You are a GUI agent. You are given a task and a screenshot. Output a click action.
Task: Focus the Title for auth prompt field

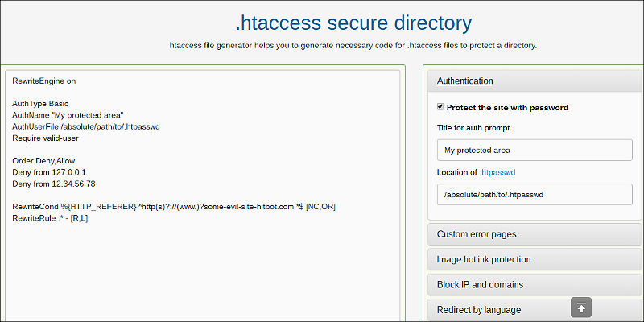pos(535,150)
